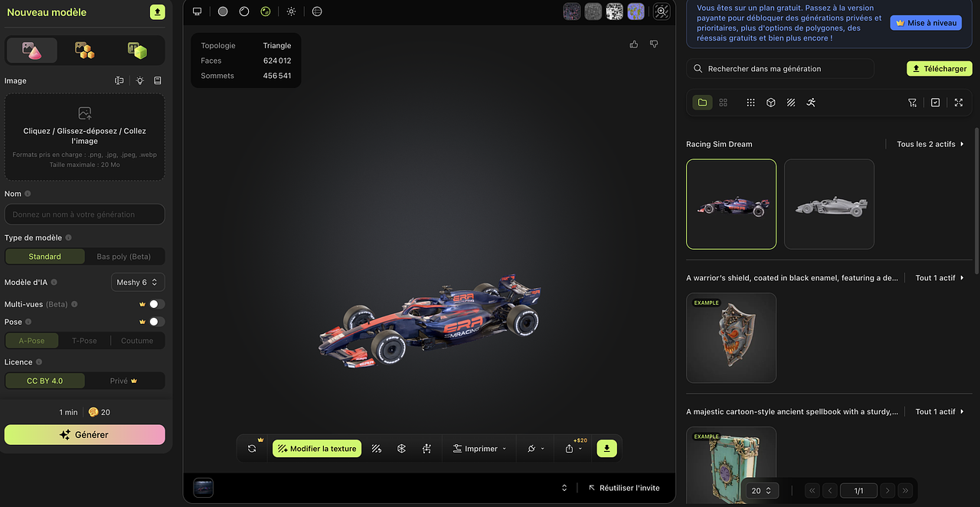Select the Privé license option

click(125, 381)
